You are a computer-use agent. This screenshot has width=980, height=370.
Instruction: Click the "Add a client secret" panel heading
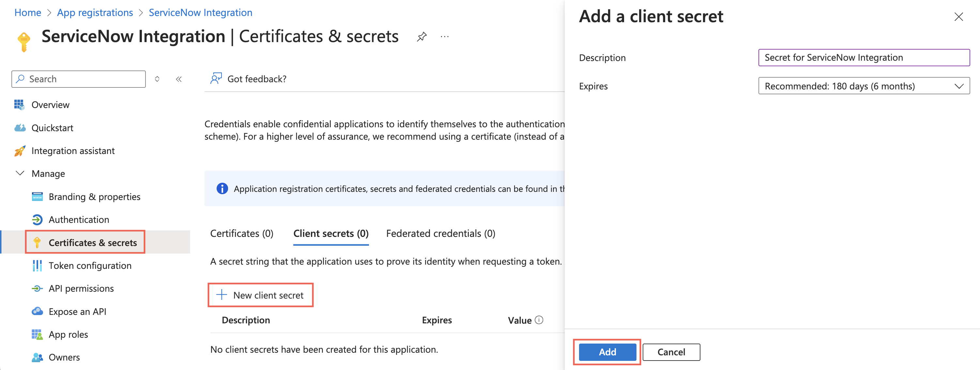click(x=651, y=16)
